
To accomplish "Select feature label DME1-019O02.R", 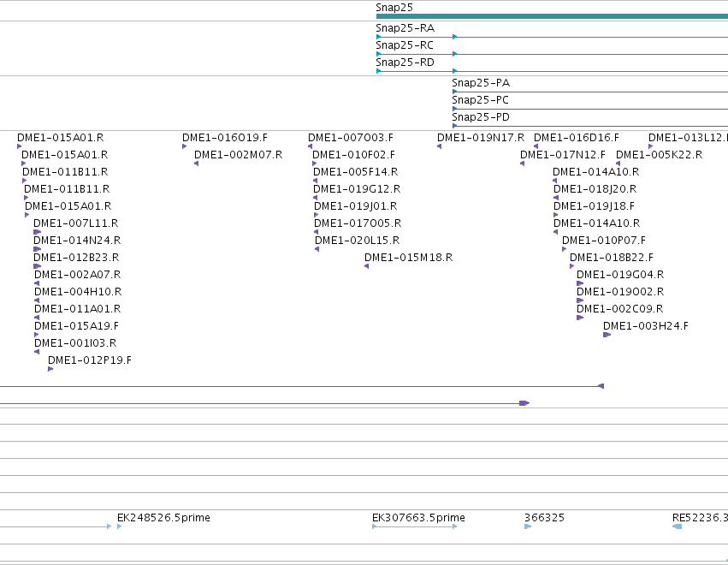I will 620,292.
